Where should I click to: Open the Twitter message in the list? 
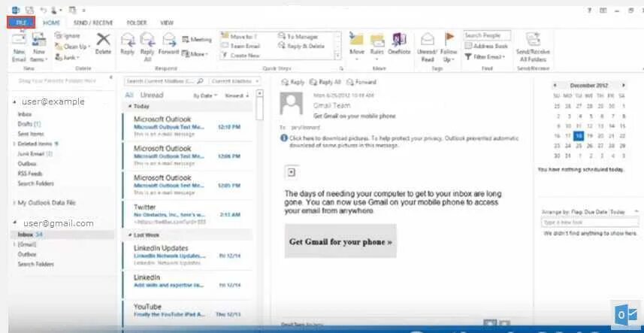[x=188, y=215]
